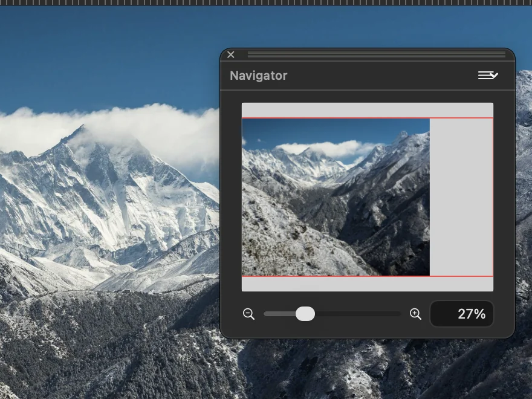The image size is (532, 399).
Task: Click the gray area right of preview image
Action: pyautogui.click(x=461, y=197)
